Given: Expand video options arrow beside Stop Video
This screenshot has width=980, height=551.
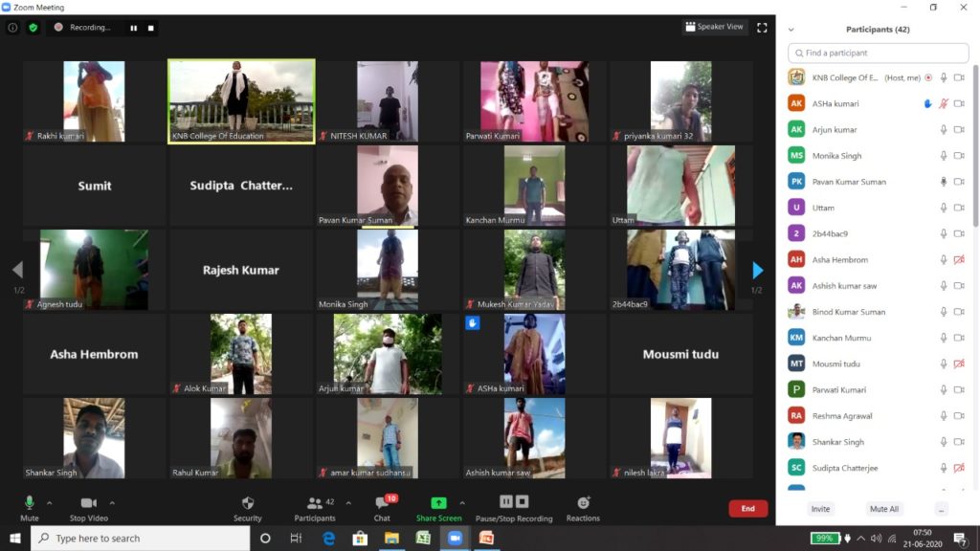Looking at the screenshot, I should [x=112, y=502].
